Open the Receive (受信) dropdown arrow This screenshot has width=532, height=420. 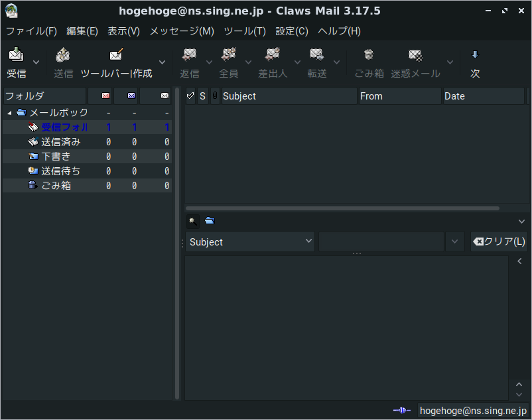coord(36,62)
